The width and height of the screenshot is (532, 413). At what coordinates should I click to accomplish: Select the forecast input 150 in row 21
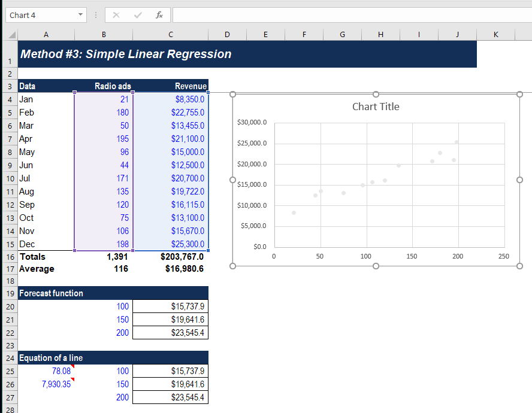pos(104,320)
